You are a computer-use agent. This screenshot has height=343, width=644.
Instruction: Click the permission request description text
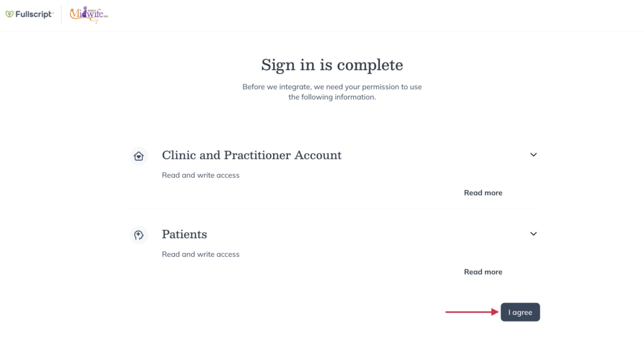(x=332, y=92)
